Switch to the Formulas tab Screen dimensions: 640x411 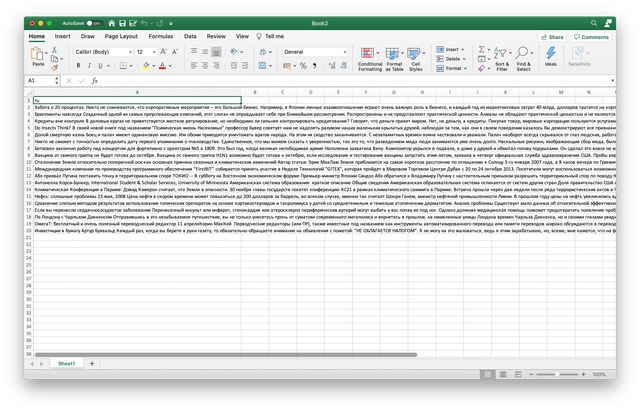pos(159,36)
